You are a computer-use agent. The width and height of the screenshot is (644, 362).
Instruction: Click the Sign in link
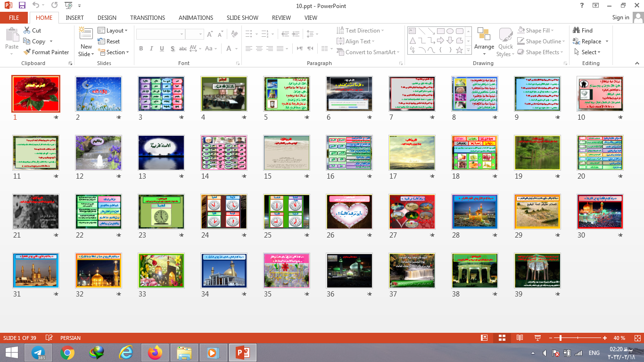620,17
